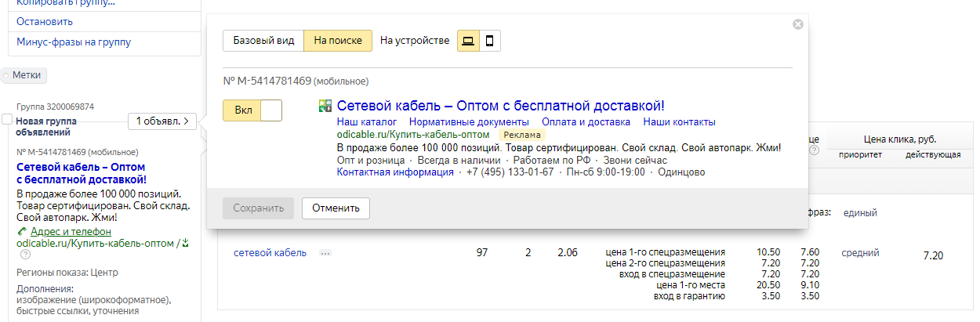Expand the 1 объявл. ad list
980x322 pixels.
pos(162,121)
